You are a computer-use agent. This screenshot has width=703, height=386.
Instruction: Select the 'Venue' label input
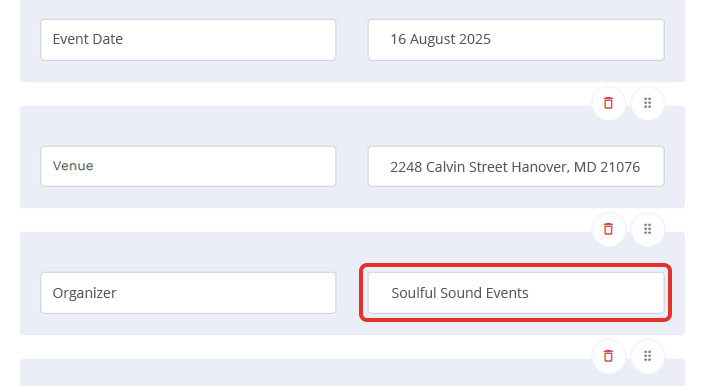pyautogui.click(x=188, y=166)
